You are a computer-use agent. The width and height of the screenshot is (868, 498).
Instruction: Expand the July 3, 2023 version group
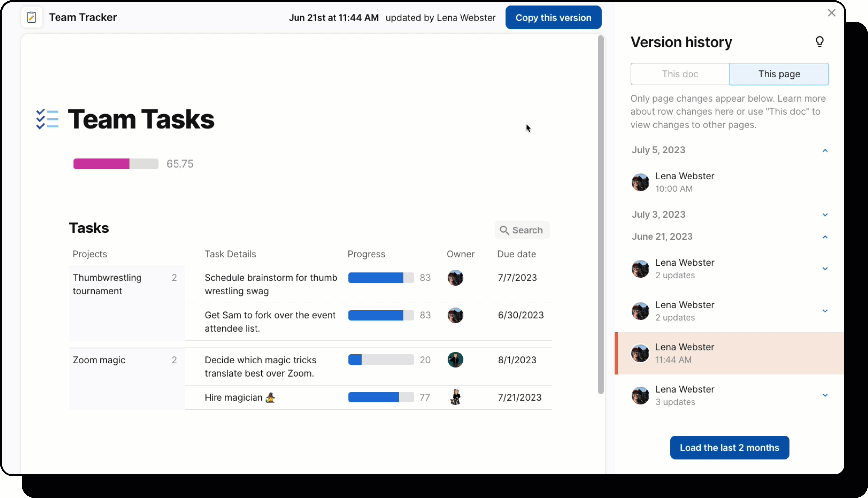(825, 215)
